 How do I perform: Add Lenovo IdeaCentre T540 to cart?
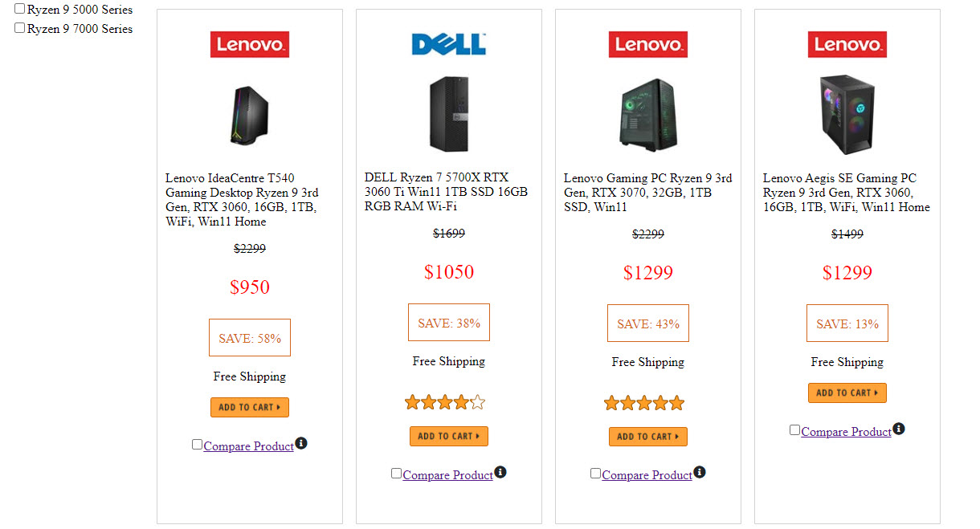tap(250, 407)
